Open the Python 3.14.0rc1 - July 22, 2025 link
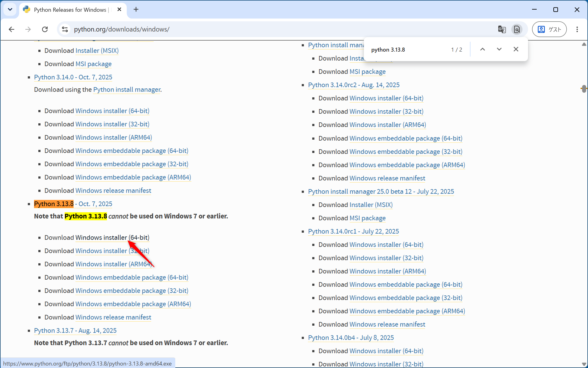Image resolution: width=588 pixels, height=368 pixels. coord(353,231)
